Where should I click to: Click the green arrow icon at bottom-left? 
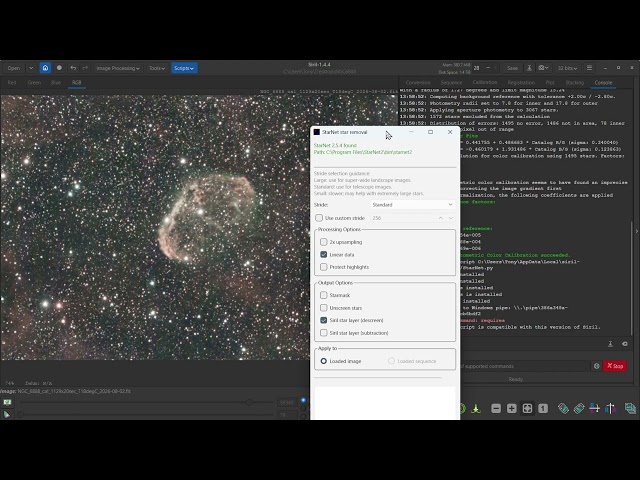pos(7,414)
